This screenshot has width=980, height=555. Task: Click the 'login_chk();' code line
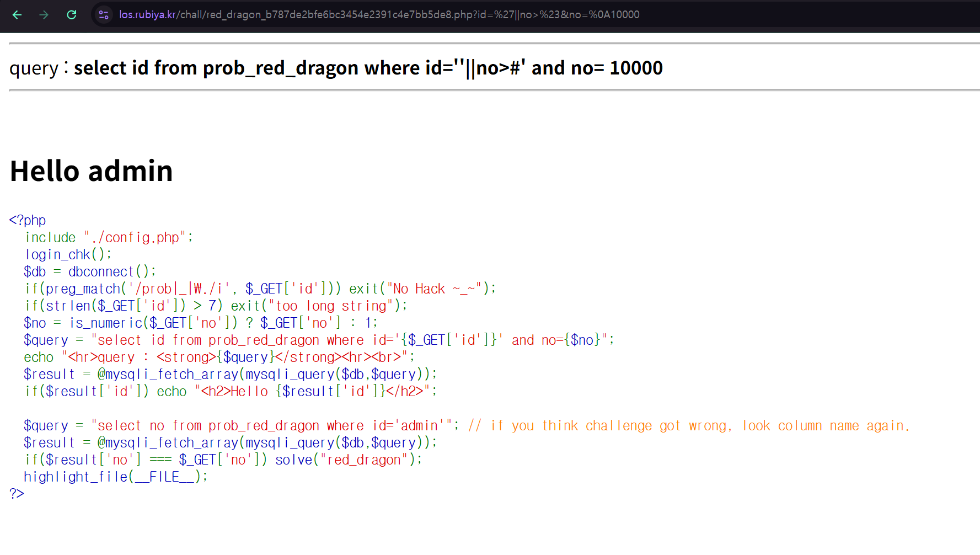68,254
